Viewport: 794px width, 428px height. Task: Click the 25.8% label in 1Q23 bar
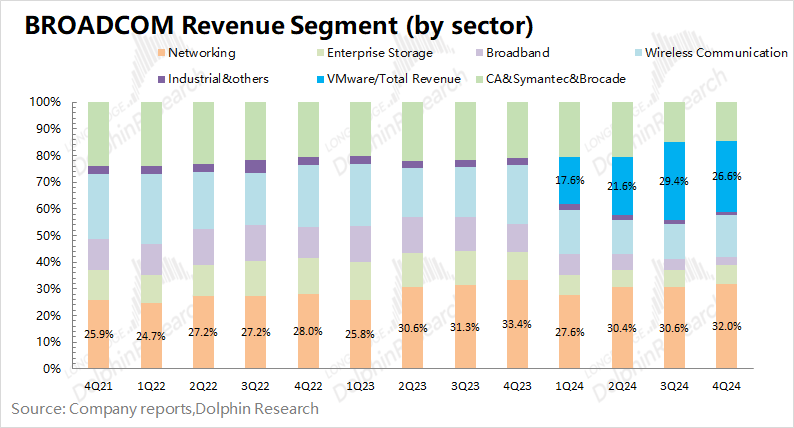coord(360,334)
